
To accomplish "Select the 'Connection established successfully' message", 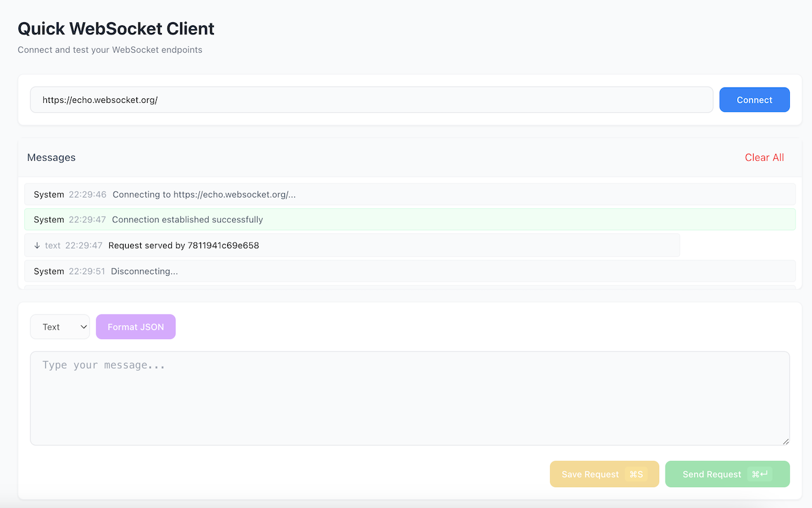I will click(x=410, y=219).
